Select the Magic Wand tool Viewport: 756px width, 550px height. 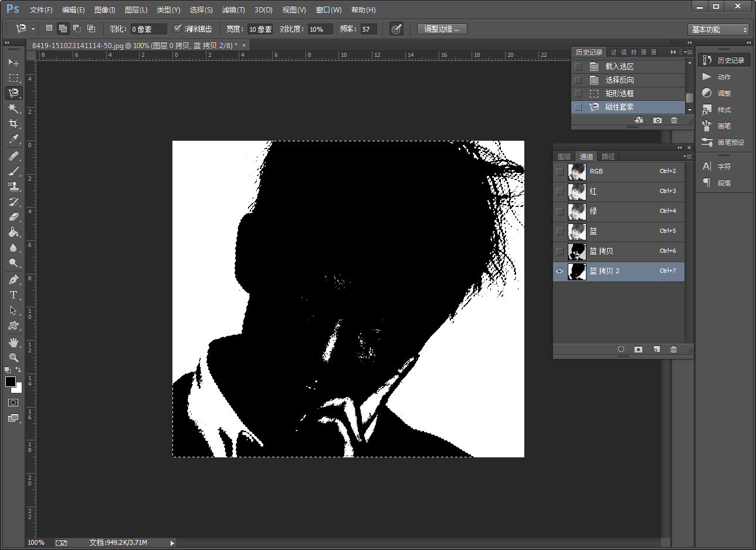[13, 108]
